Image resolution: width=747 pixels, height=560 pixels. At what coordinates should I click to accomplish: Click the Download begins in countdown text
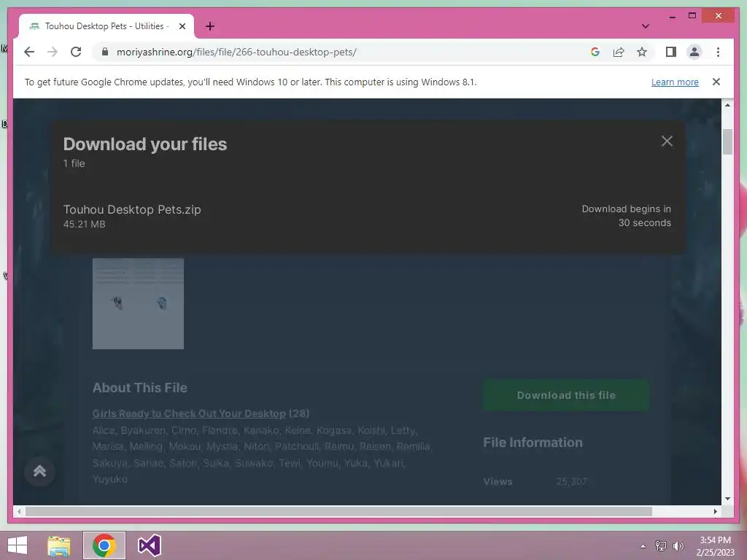click(x=626, y=216)
